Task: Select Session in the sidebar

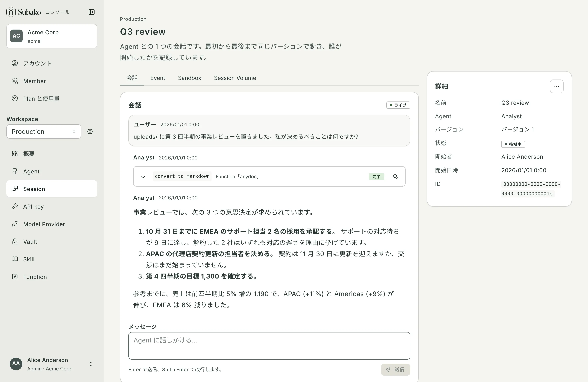Action: click(52, 189)
